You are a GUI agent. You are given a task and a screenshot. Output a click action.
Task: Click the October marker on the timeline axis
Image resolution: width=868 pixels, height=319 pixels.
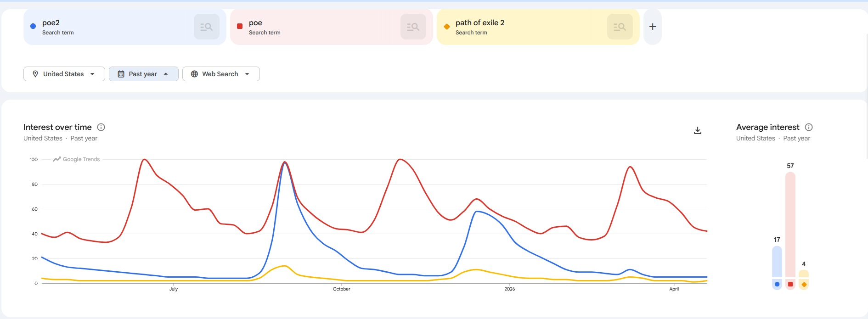tap(341, 289)
